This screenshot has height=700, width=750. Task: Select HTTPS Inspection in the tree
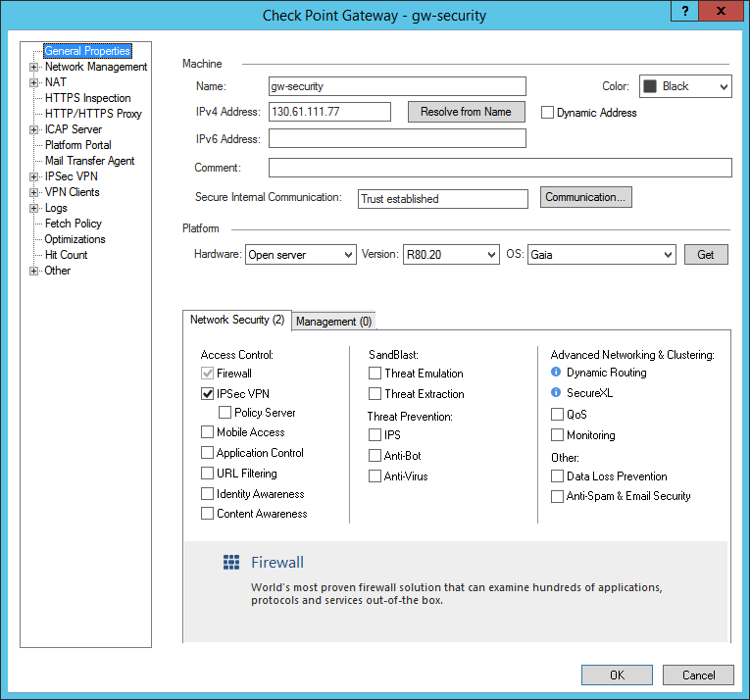[87, 98]
